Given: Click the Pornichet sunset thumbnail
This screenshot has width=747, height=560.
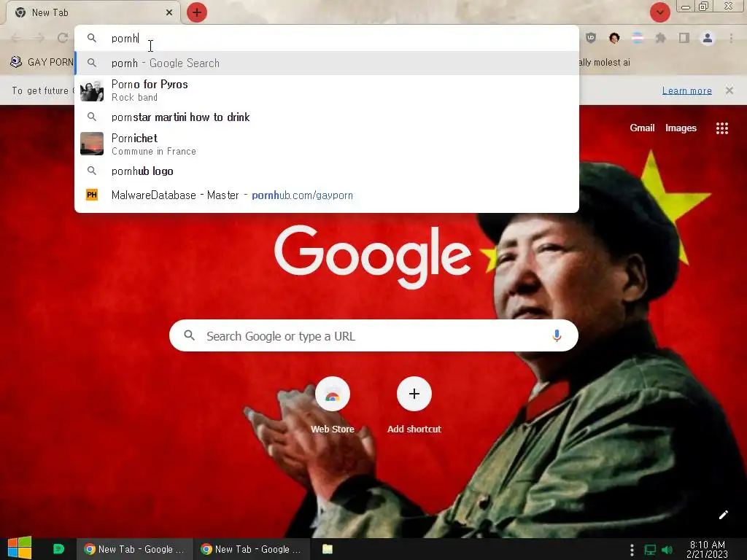Looking at the screenshot, I should pyautogui.click(x=92, y=144).
